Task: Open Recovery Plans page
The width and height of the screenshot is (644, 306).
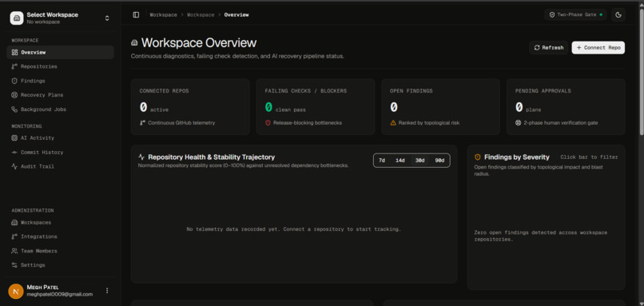Action: point(61,95)
